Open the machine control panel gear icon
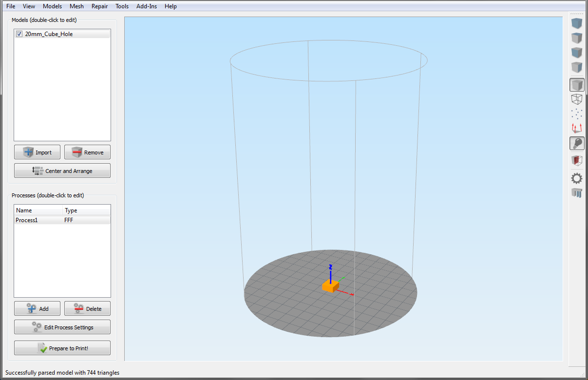 [x=577, y=178]
